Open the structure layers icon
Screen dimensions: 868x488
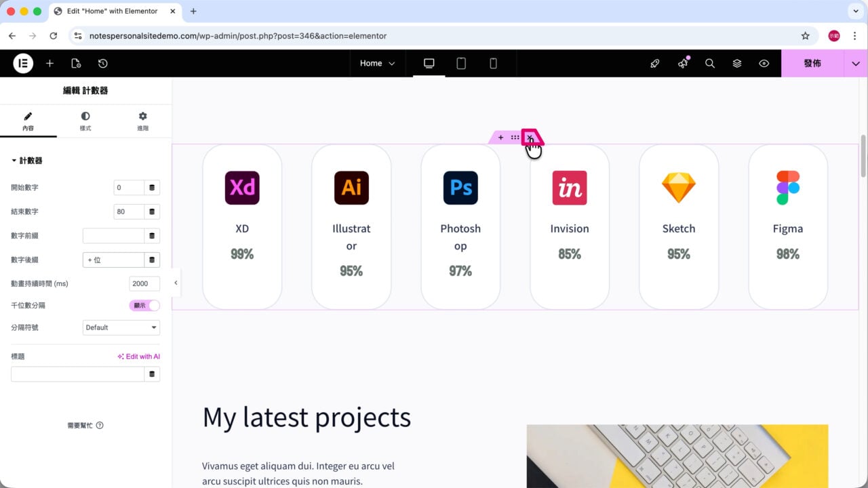point(737,63)
